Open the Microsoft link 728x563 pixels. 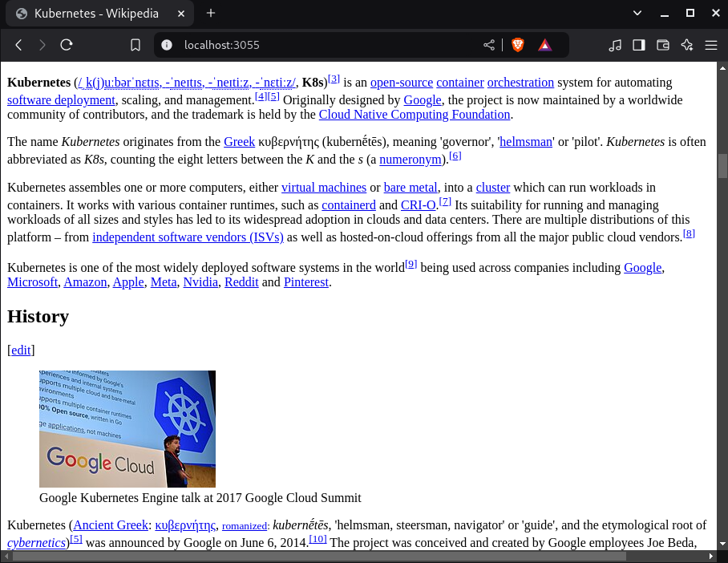33,282
